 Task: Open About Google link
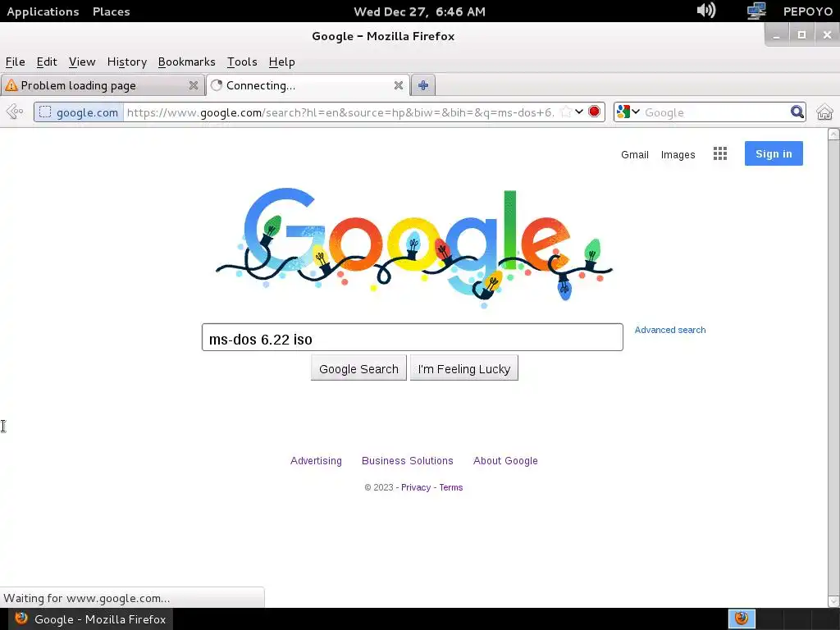pyautogui.click(x=505, y=461)
